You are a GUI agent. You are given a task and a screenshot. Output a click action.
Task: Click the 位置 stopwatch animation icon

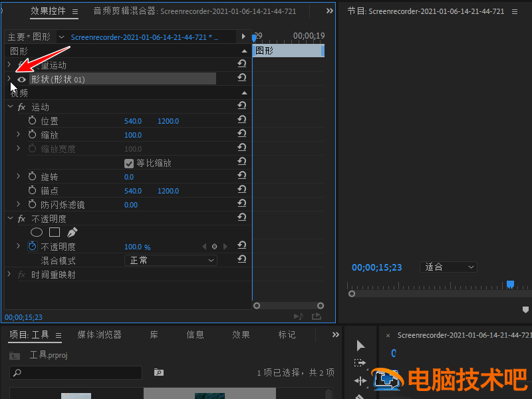pos(33,121)
